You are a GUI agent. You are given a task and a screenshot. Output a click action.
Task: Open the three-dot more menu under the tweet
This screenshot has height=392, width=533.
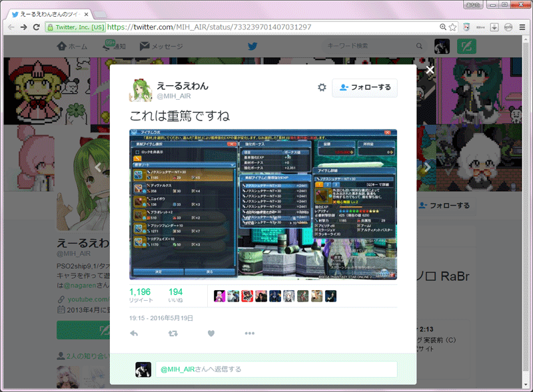tap(249, 333)
